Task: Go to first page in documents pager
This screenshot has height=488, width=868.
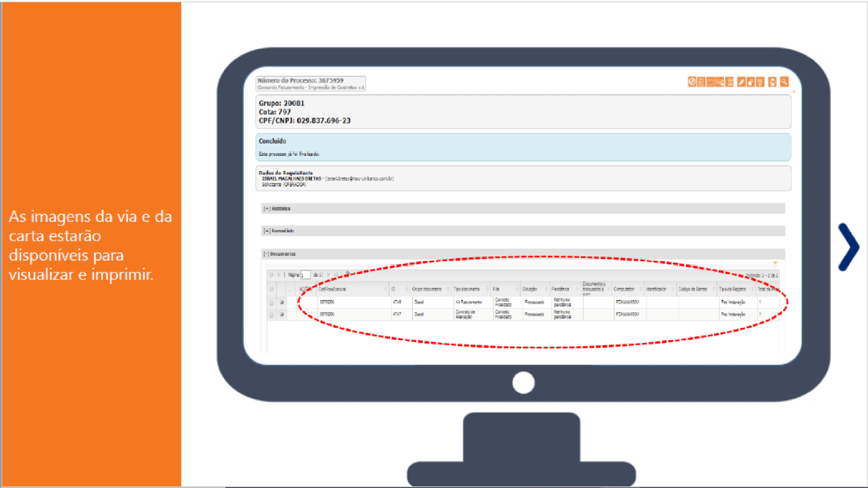Action: pyautogui.click(x=272, y=275)
